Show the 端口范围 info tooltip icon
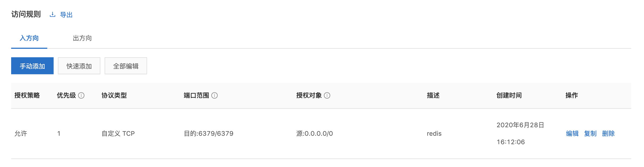The image size is (644, 167). pyautogui.click(x=214, y=95)
